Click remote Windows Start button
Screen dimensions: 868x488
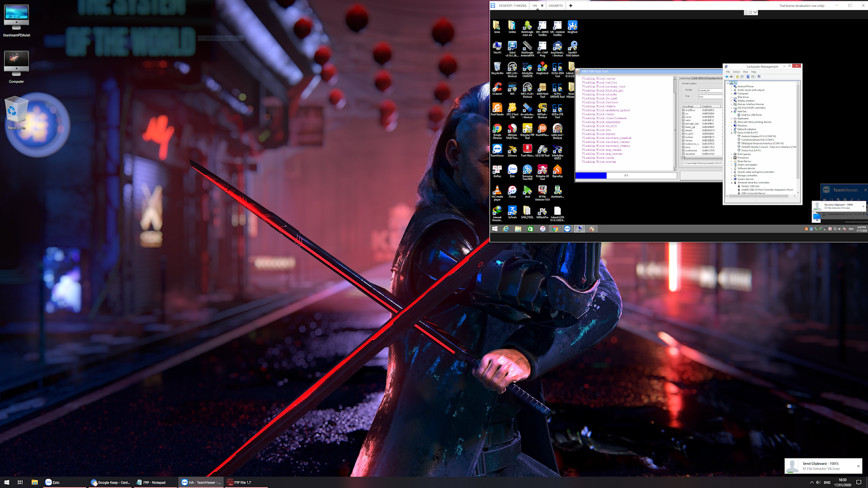495,229
